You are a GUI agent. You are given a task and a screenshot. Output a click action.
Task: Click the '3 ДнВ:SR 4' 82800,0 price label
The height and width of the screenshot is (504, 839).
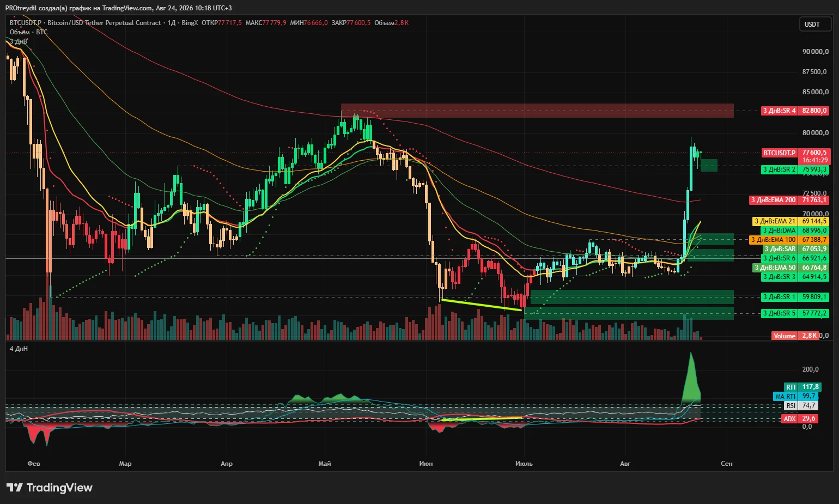[795, 111]
